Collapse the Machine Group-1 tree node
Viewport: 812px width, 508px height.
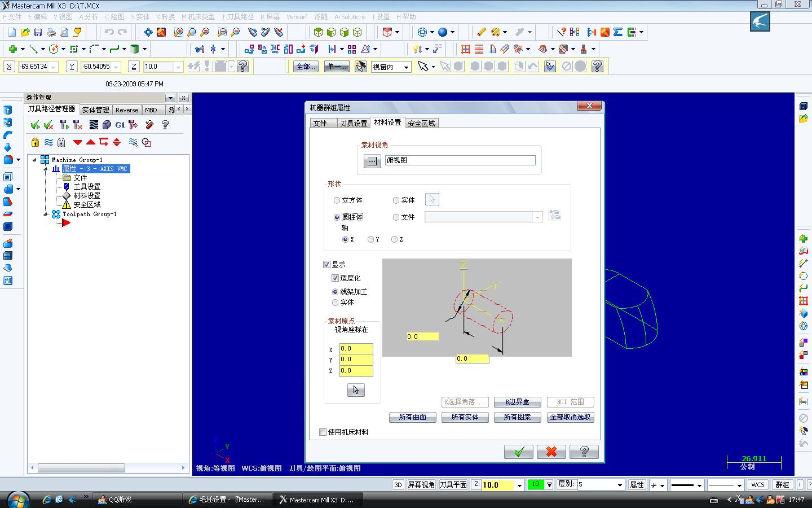[x=34, y=160]
